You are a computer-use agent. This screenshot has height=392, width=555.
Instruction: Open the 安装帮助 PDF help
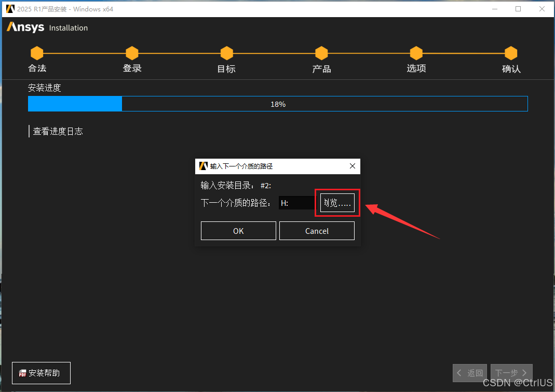pyautogui.click(x=41, y=373)
